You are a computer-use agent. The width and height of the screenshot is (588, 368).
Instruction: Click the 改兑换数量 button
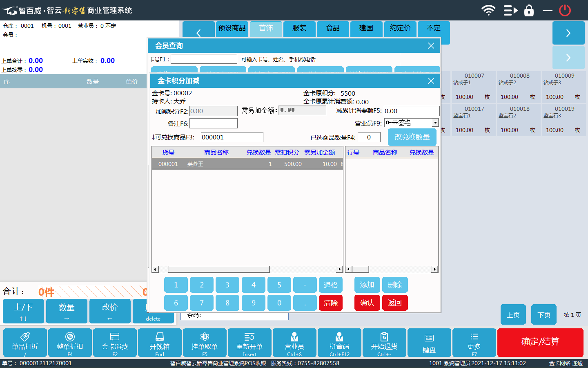412,137
